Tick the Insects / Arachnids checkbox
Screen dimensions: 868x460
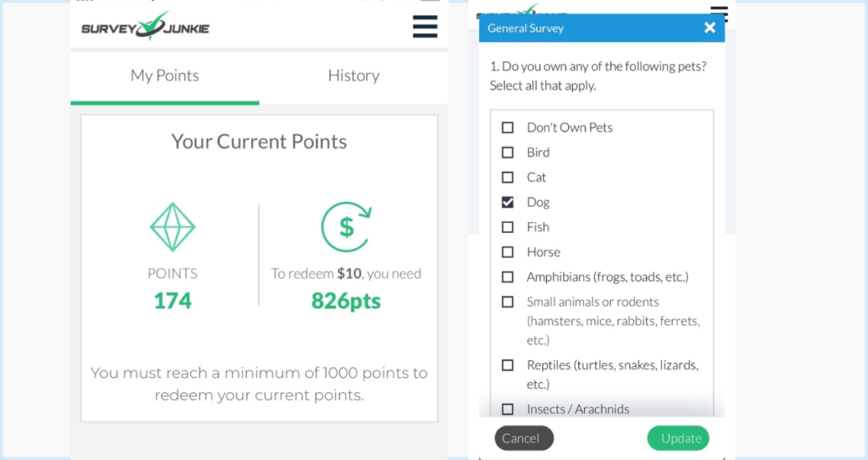click(x=508, y=409)
